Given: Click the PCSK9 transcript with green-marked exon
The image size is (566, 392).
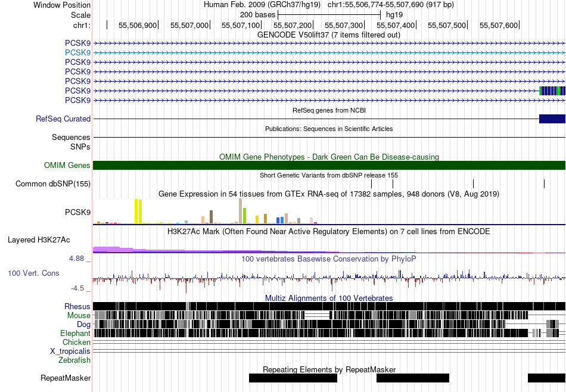Looking at the screenshot, I should coord(552,91).
